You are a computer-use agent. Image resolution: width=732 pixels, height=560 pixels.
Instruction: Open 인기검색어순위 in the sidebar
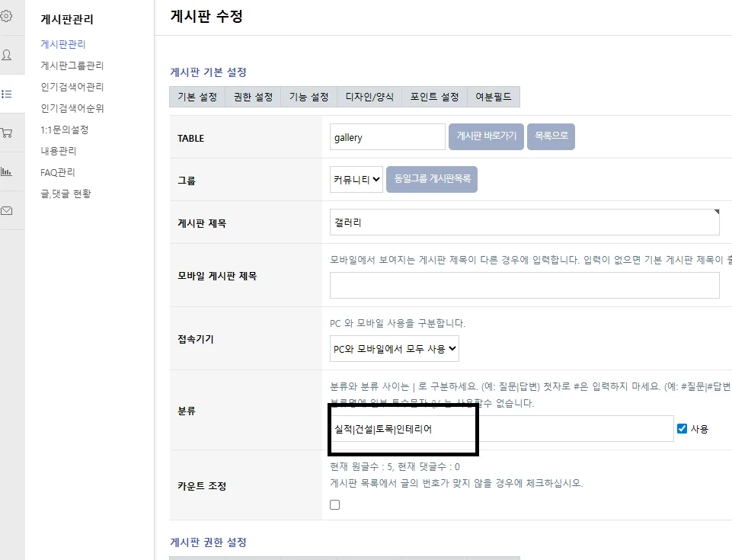point(72,108)
